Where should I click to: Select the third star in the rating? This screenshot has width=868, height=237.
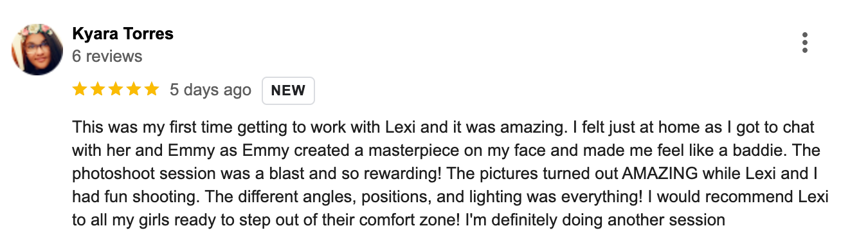click(x=116, y=90)
